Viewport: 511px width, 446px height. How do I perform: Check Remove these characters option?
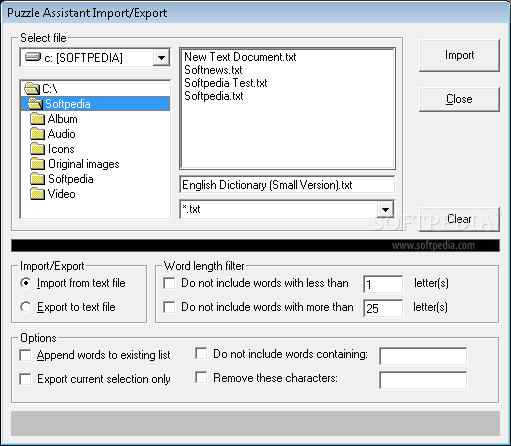pos(201,378)
